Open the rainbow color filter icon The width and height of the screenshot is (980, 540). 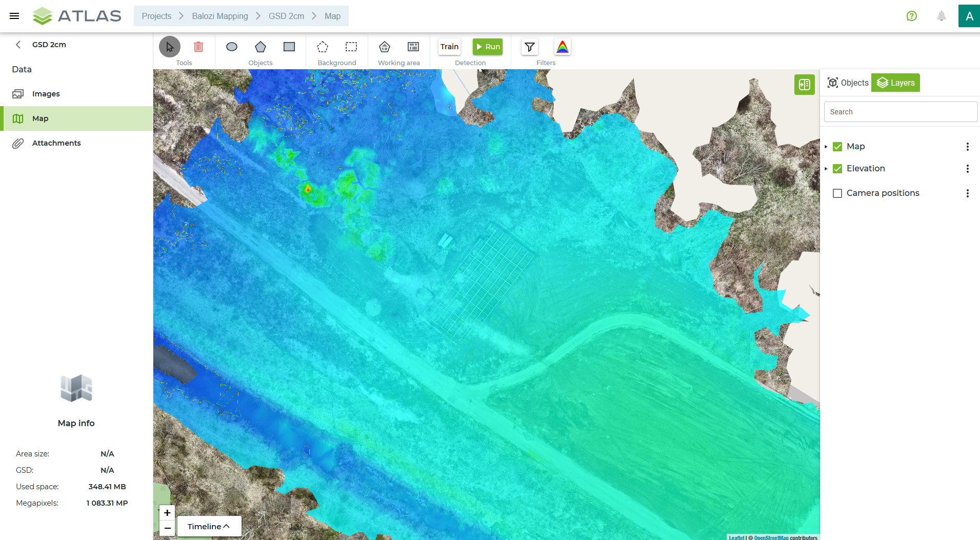563,47
